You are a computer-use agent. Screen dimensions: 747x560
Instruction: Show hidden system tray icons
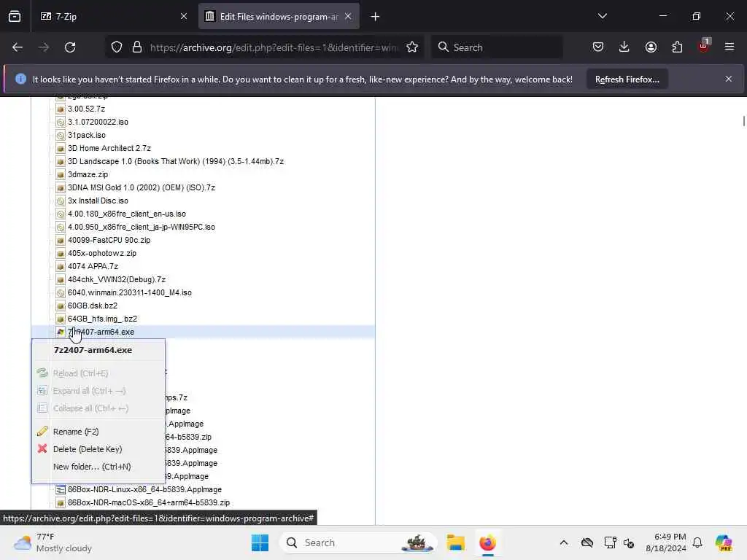pyautogui.click(x=564, y=542)
